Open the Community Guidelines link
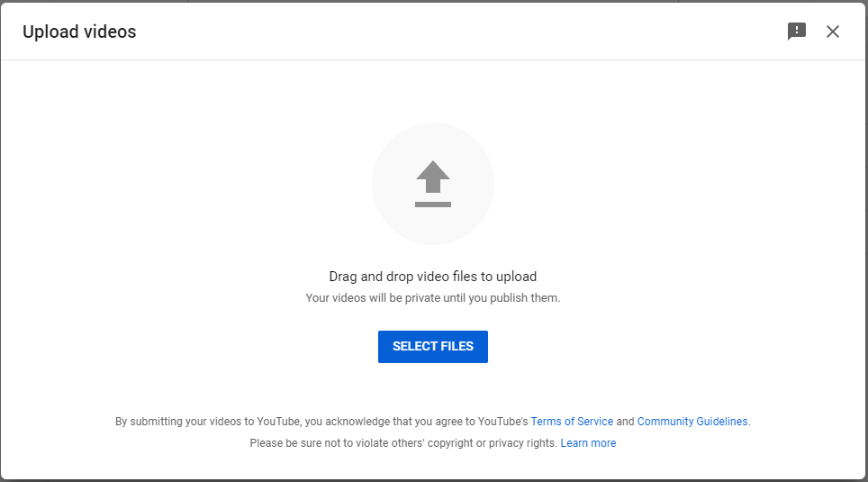 692,422
